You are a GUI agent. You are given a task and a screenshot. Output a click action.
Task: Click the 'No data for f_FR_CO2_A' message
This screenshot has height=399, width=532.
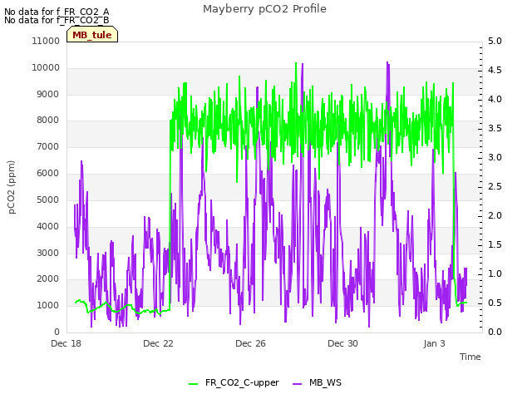pos(57,12)
